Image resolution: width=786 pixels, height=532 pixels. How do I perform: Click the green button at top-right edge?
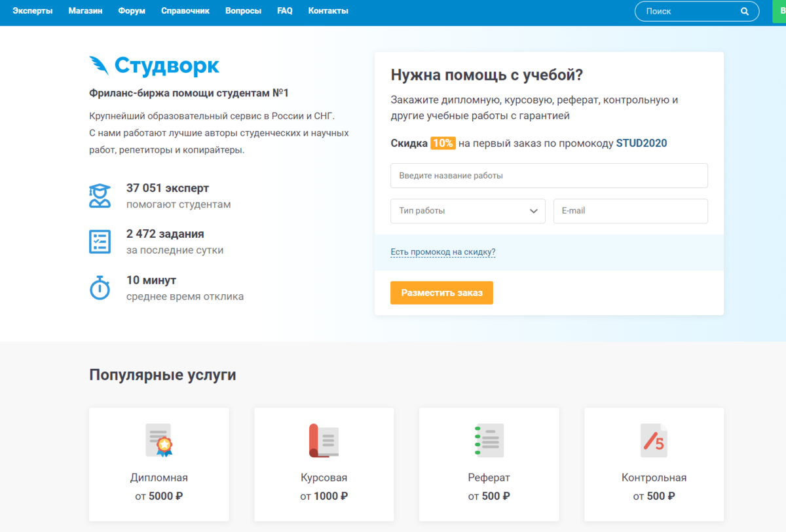point(779,11)
